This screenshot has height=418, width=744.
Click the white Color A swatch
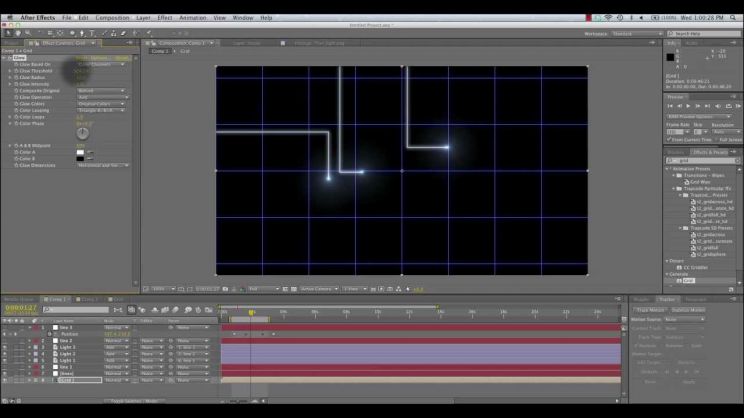coord(80,152)
